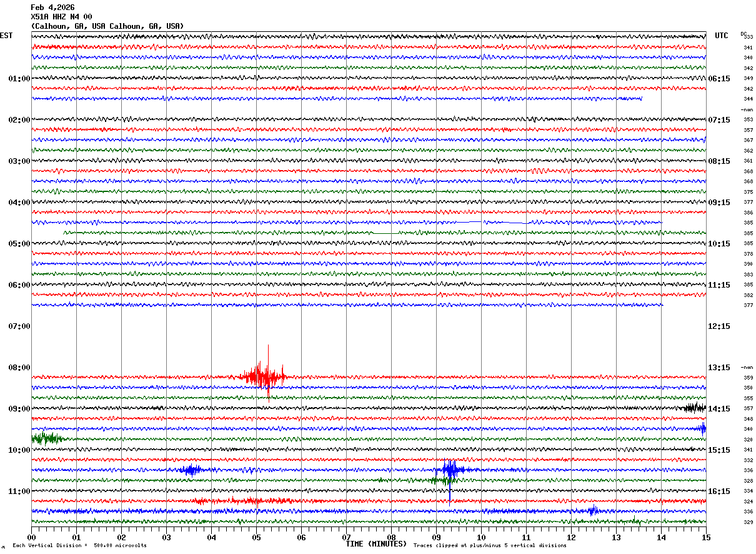
Task: Click the blue spike event near minute 9
Action: 450,470
